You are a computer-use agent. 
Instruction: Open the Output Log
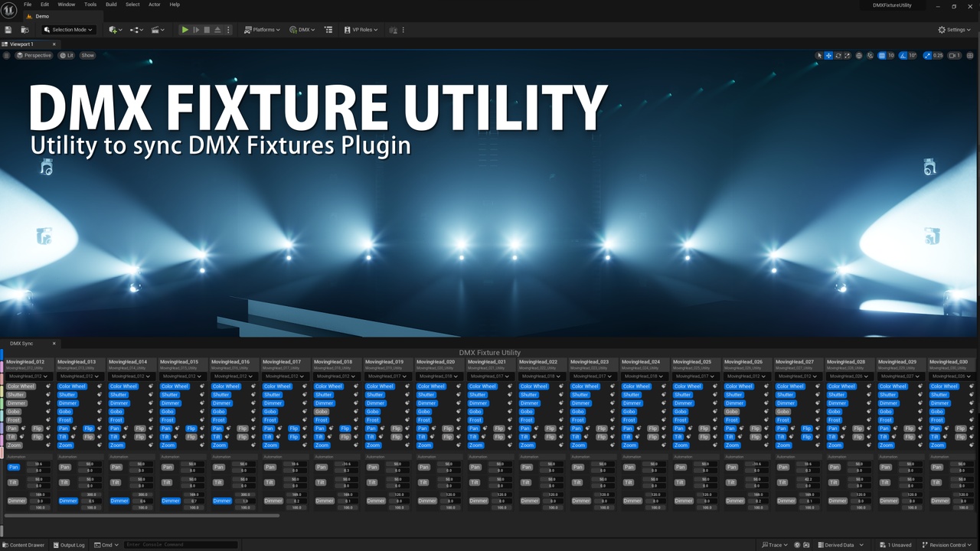coord(69,545)
